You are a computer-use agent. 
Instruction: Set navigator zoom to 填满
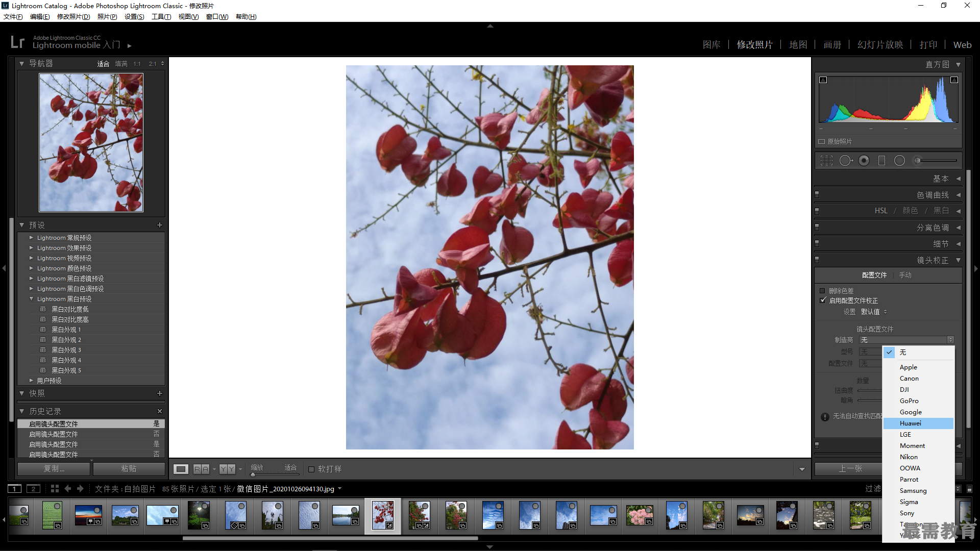[x=121, y=64]
